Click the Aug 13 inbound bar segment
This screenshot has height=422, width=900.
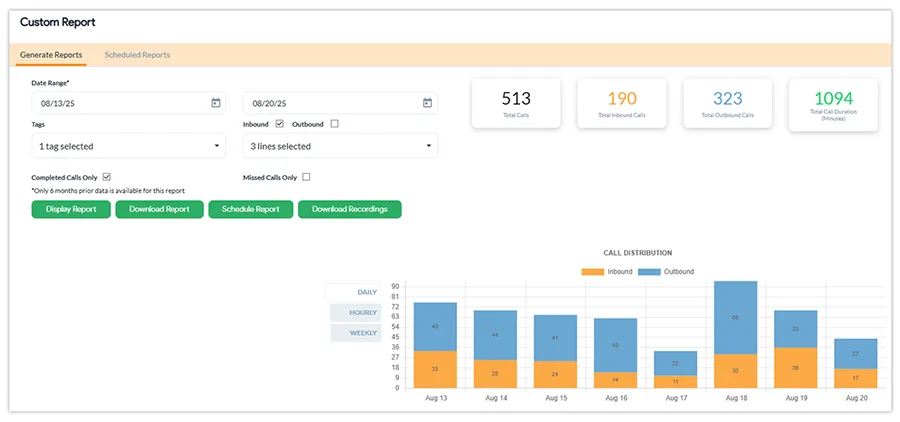tap(435, 369)
